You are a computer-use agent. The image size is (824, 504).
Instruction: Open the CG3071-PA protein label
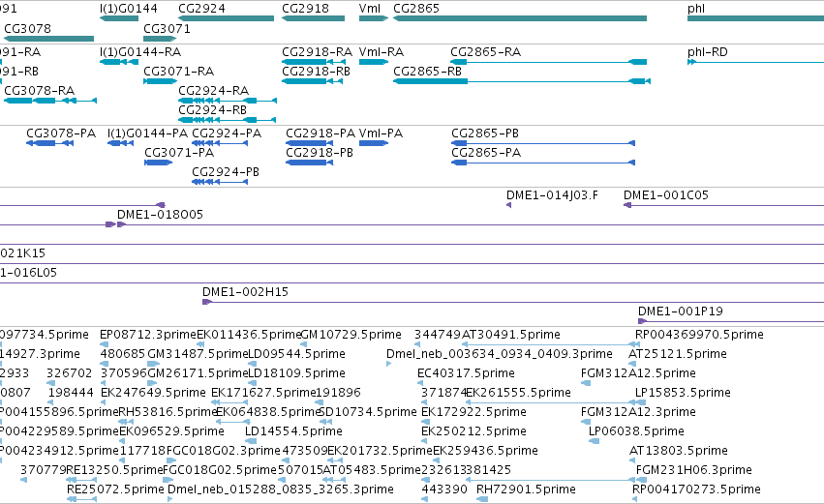click(x=179, y=153)
